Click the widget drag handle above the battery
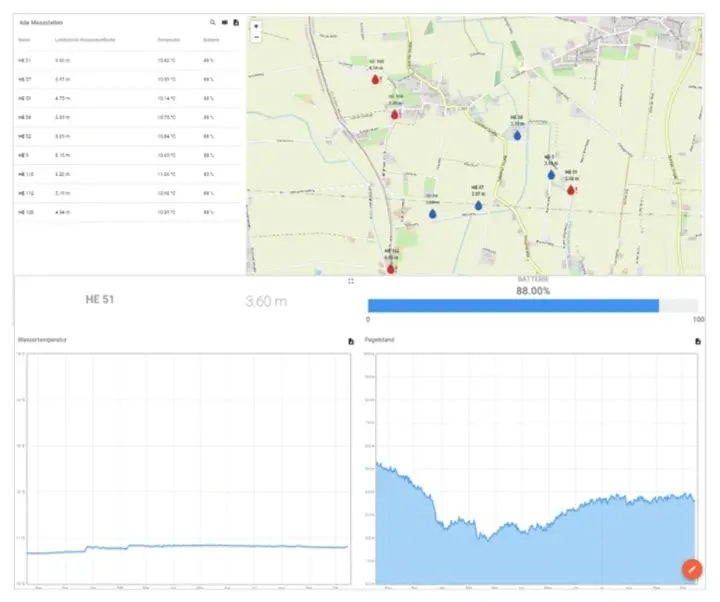 [x=351, y=281]
